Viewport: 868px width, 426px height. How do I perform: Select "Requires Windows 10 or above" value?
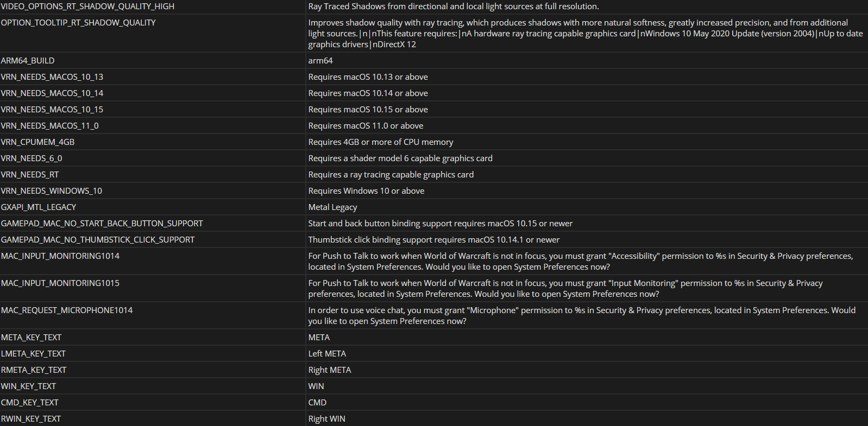point(366,191)
